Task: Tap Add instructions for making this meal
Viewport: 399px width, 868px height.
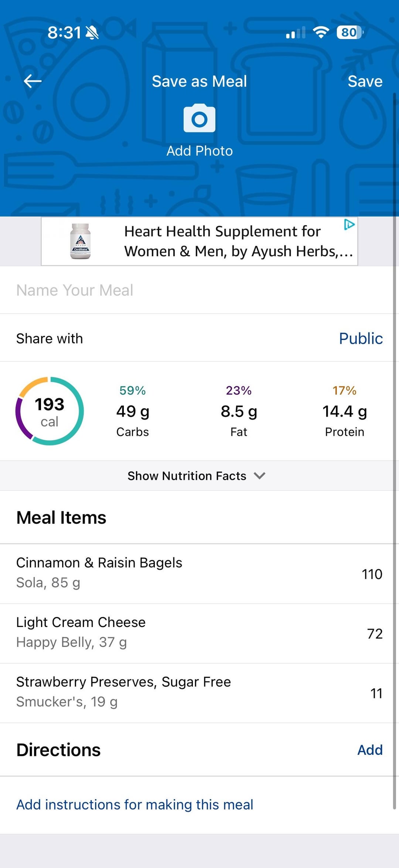Action: (x=135, y=804)
